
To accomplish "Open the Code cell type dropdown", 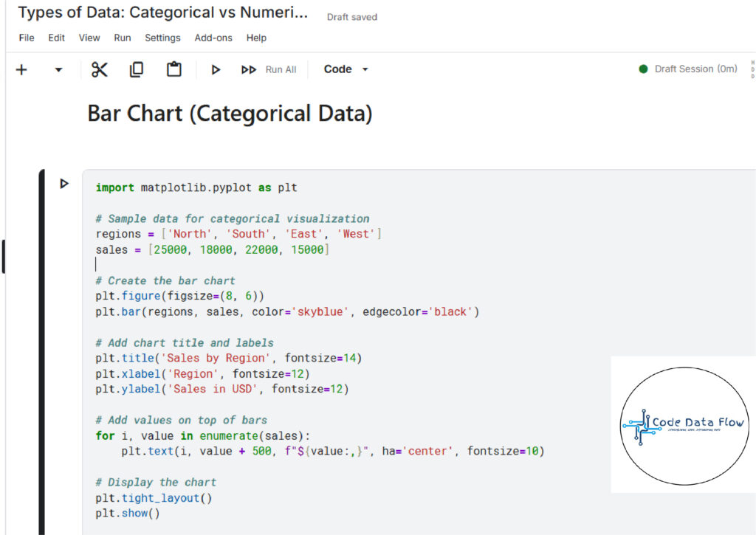I will pos(346,69).
